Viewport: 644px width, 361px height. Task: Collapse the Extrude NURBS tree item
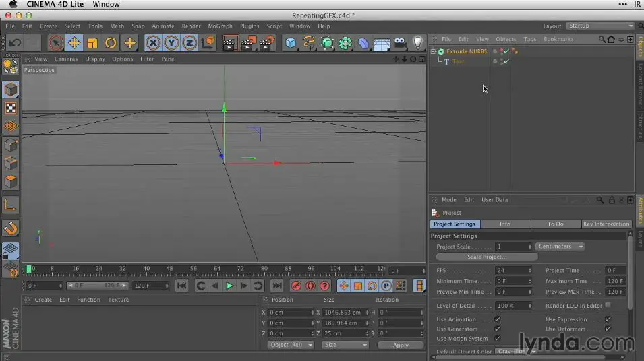(x=434, y=51)
